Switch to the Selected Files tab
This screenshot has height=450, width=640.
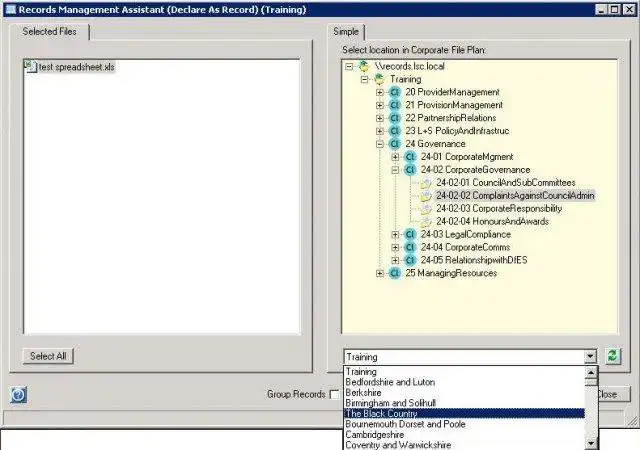pyautogui.click(x=49, y=31)
